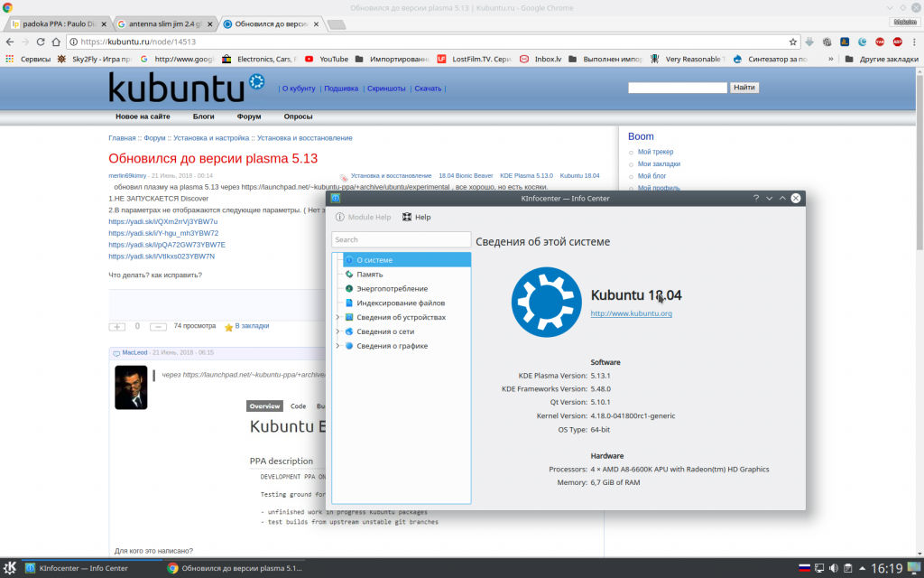Viewport: 924px width, 578px height.
Task: Close the padoka PPA tab
Action: pyautogui.click(x=104, y=24)
